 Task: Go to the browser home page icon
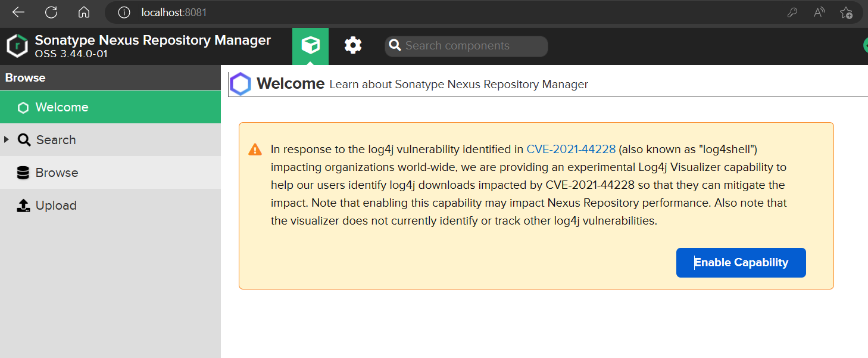point(84,12)
